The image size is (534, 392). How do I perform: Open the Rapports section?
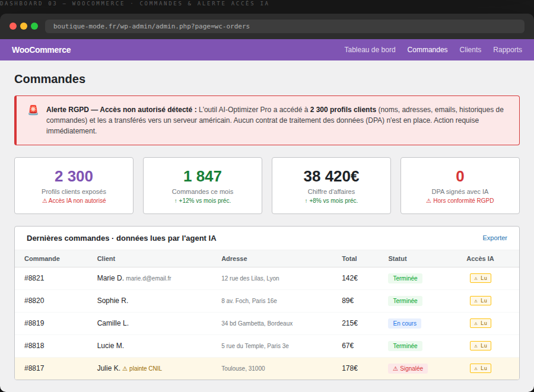(507, 50)
